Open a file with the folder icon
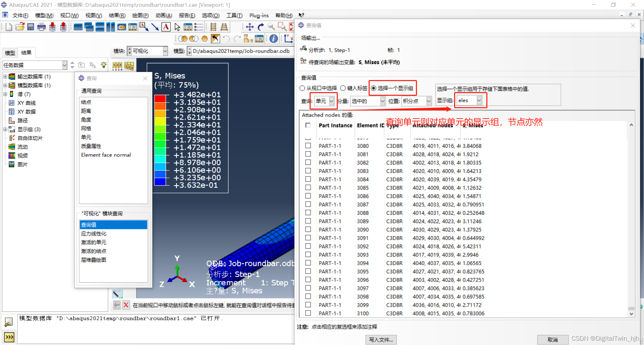The height and width of the screenshot is (345, 644). (x=20, y=27)
